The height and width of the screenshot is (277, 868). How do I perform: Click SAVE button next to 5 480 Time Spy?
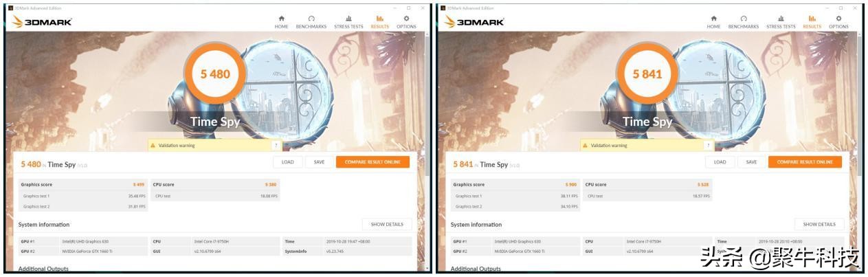coord(319,162)
